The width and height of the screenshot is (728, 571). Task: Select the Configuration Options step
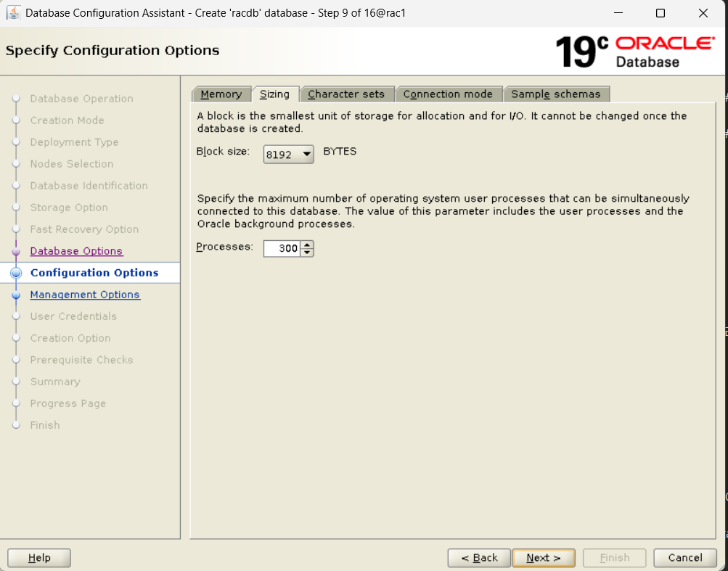coord(94,273)
